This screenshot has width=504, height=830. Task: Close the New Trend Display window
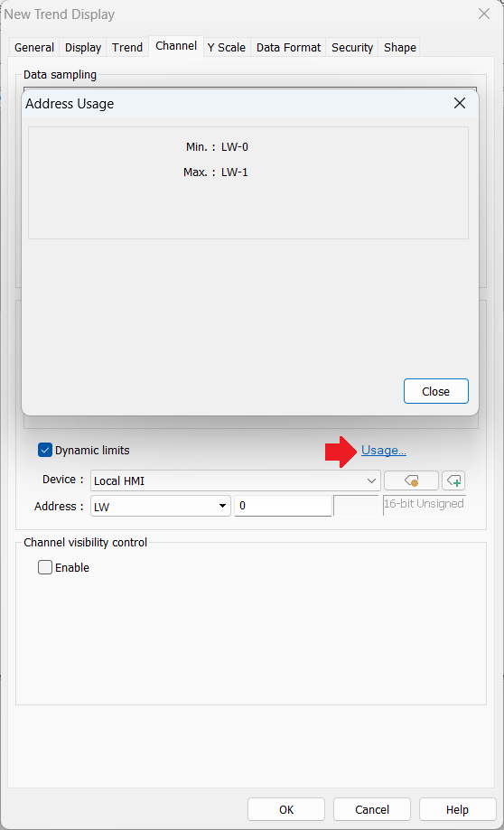tap(484, 14)
